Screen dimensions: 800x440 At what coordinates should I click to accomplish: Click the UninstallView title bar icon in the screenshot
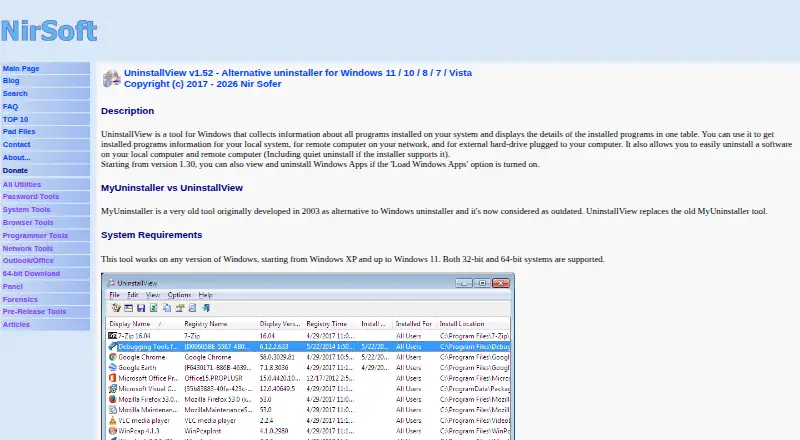pyautogui.click(x=111, y=283)
